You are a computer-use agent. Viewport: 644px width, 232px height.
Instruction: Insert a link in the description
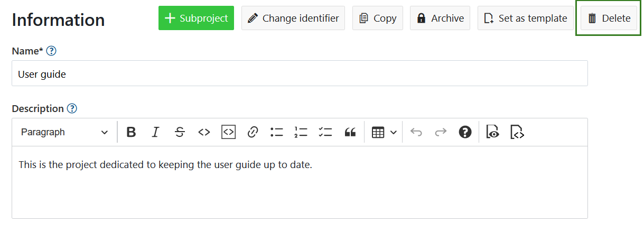point(253,132)
